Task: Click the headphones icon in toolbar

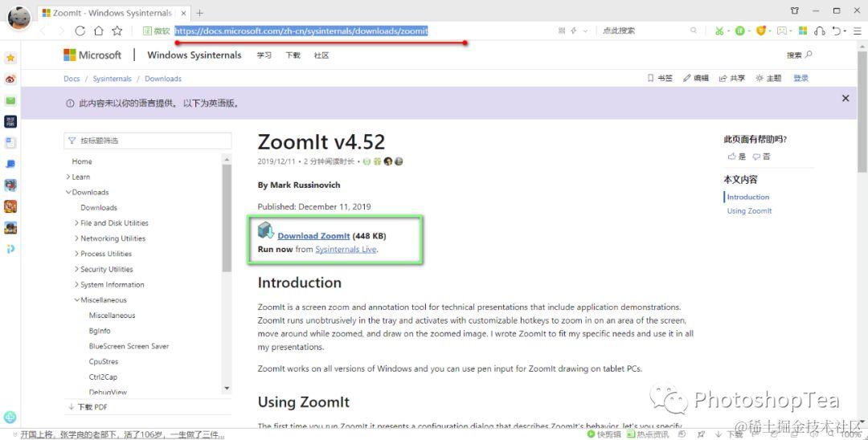Action: pos(820,31)
